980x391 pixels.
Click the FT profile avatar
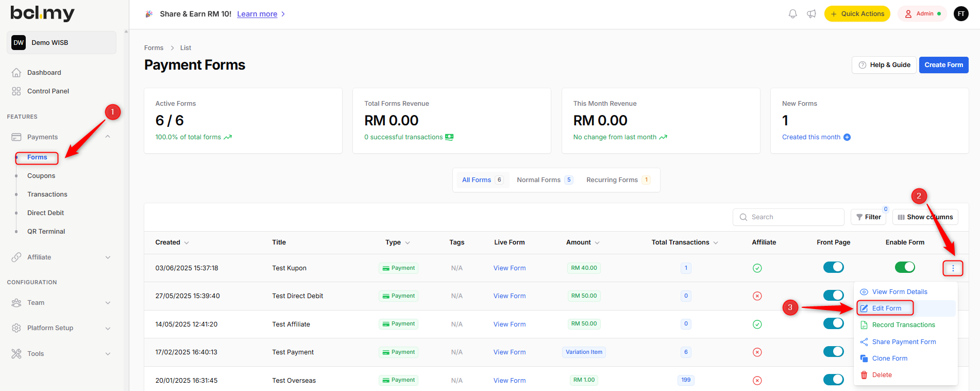961,14
